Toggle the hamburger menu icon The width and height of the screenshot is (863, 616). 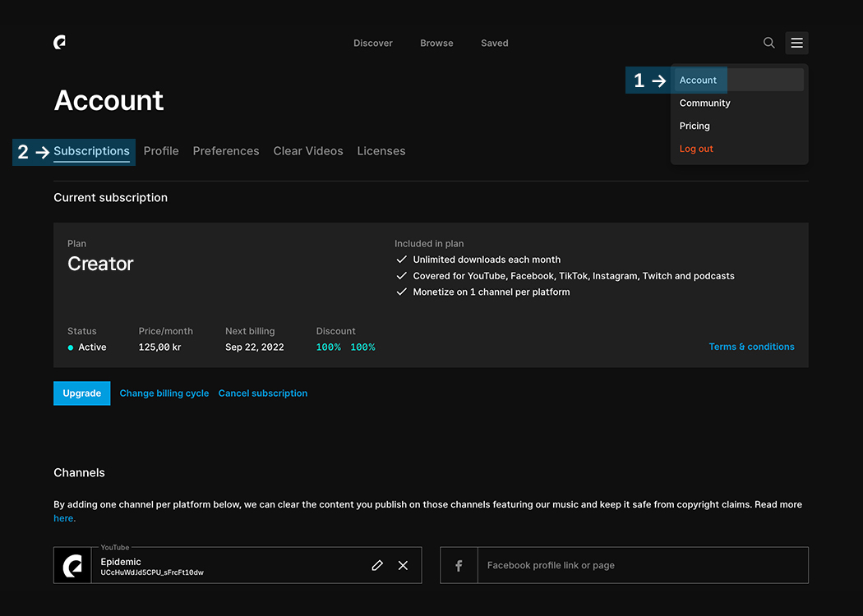point(796,43)
